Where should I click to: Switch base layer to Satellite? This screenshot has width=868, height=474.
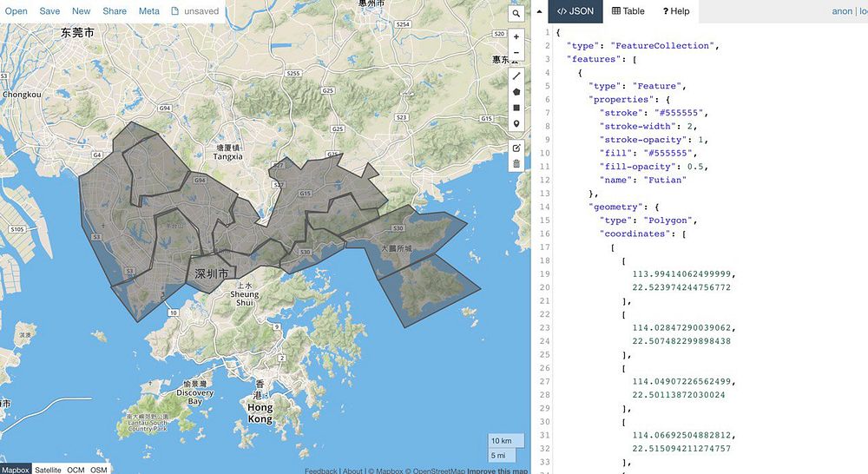[48, 470]
